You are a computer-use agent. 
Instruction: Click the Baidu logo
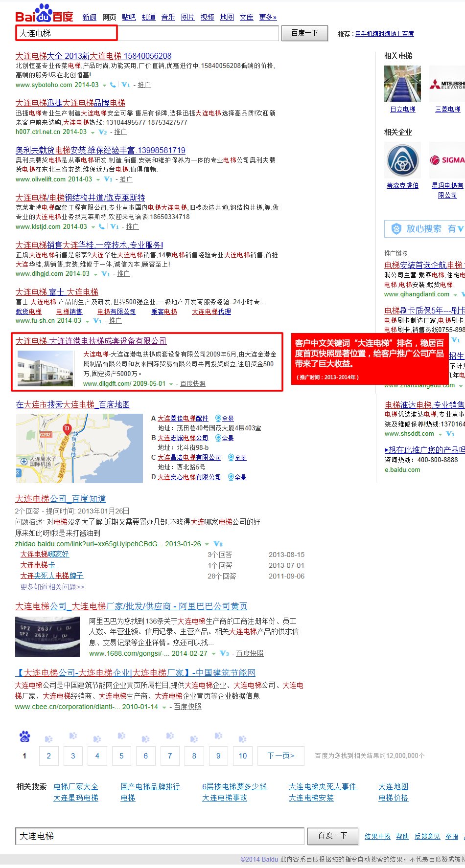[x=44, y=14]
